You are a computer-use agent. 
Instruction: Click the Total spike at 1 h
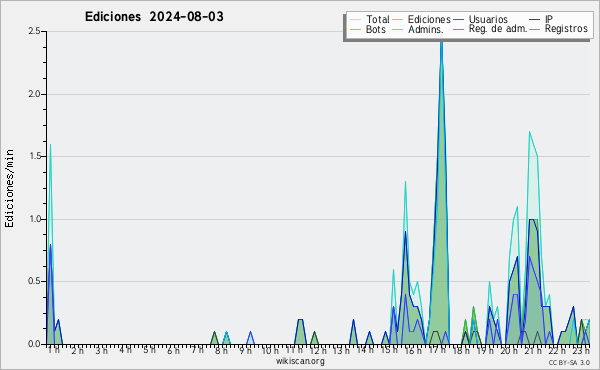click(x=50, y=145)
